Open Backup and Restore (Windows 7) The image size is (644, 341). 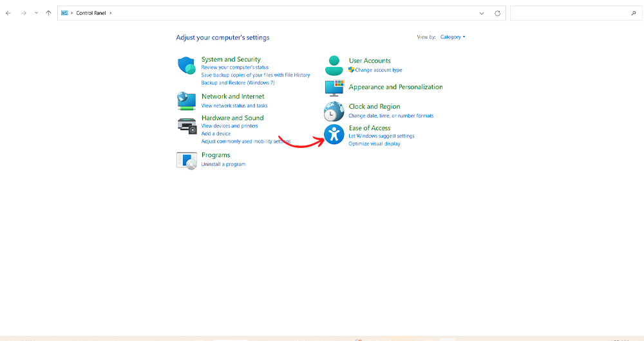(x=238, y=83)
